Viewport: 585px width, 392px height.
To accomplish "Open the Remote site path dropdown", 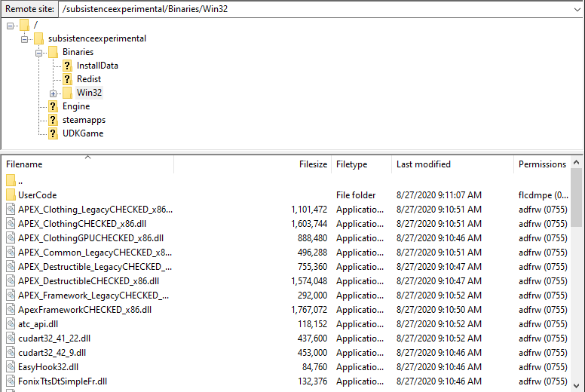I will pos(577,9).
